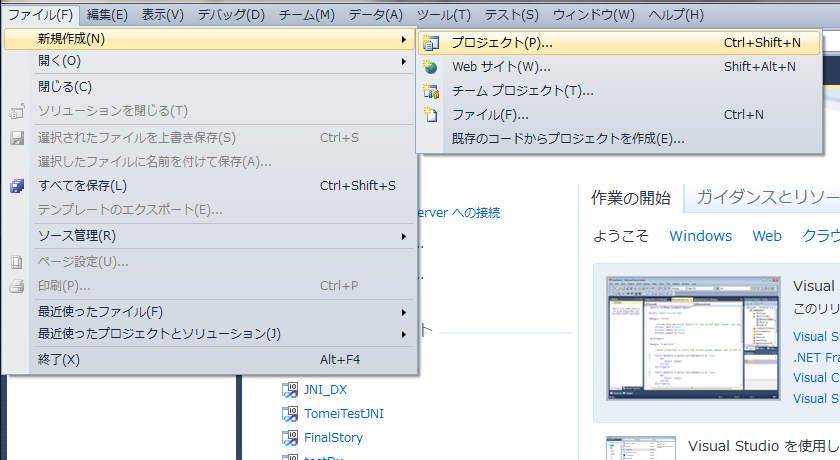Open the 編集(E) menu
The image size is (840, 460).
(107, 15)
